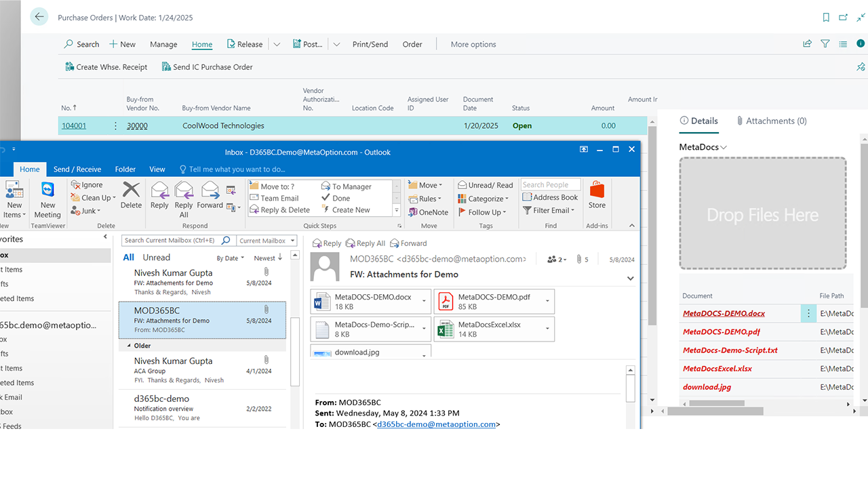Image resolution: width=868 pixels, height=488 pixels.
Task: Select the Team Email quick step
Action: tap(275, 199)
